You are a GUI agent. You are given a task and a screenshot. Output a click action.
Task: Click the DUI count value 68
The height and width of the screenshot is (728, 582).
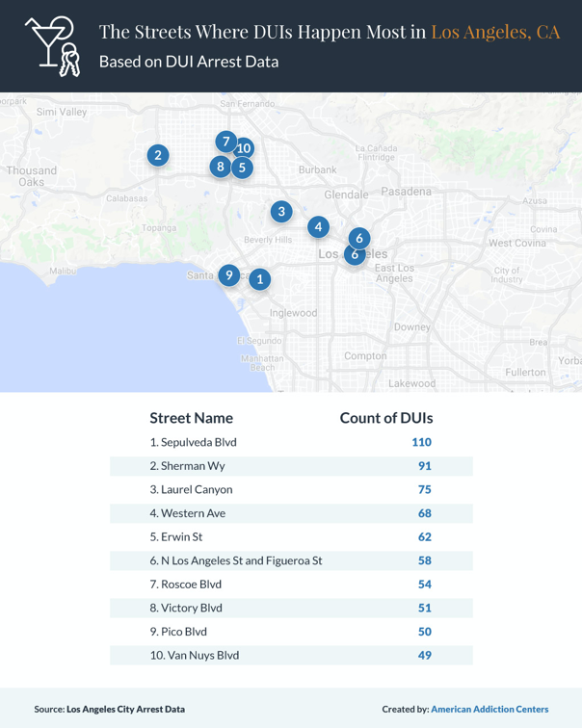point(425,513)
